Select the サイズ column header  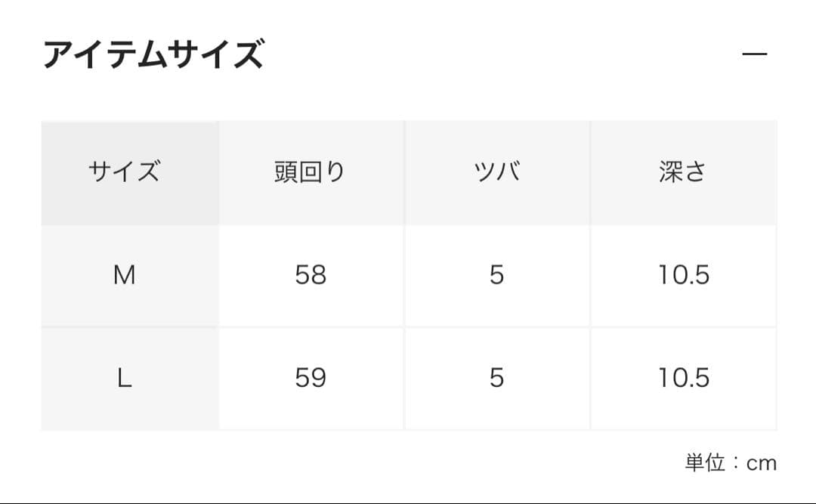[124, 172]
